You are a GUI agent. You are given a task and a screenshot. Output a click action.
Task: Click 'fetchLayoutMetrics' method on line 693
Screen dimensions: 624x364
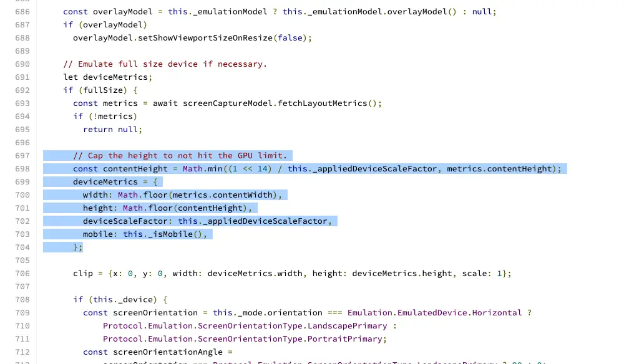click(323, 103)
